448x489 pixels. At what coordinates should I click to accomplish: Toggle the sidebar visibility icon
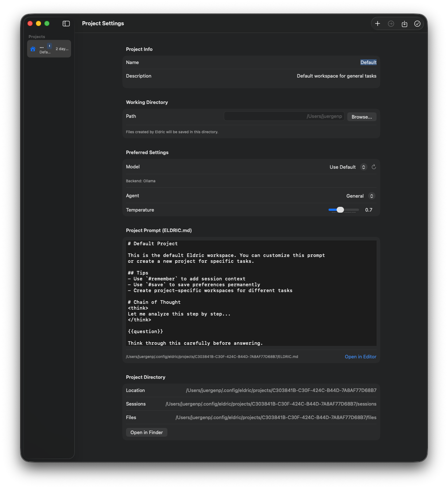click(x=66, y=23)
